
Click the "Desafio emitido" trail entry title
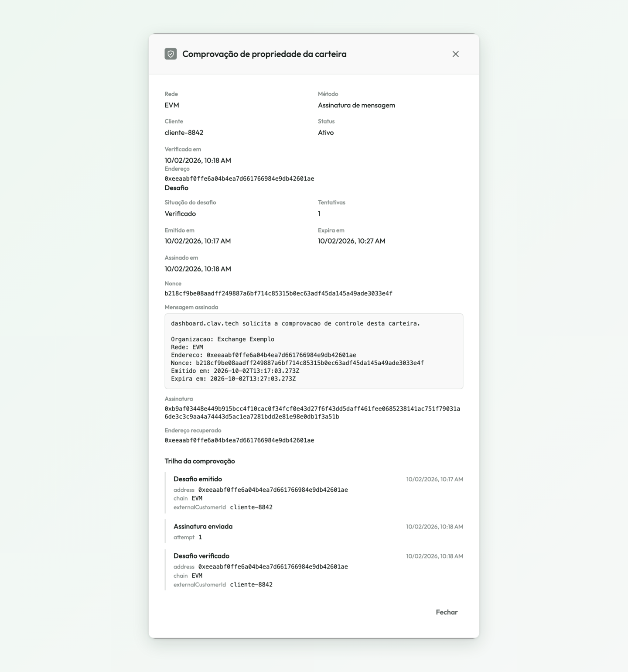point(198,479)
